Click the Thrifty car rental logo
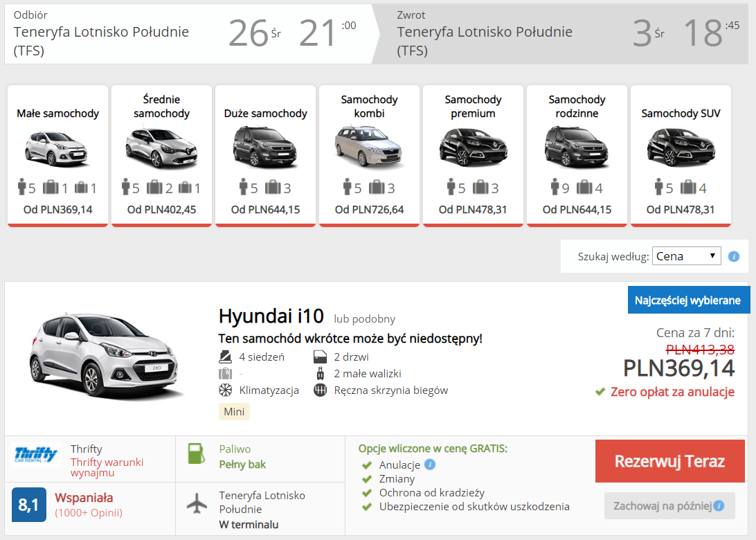This screenshot has width=756, height=540. (x=36, y=454)
